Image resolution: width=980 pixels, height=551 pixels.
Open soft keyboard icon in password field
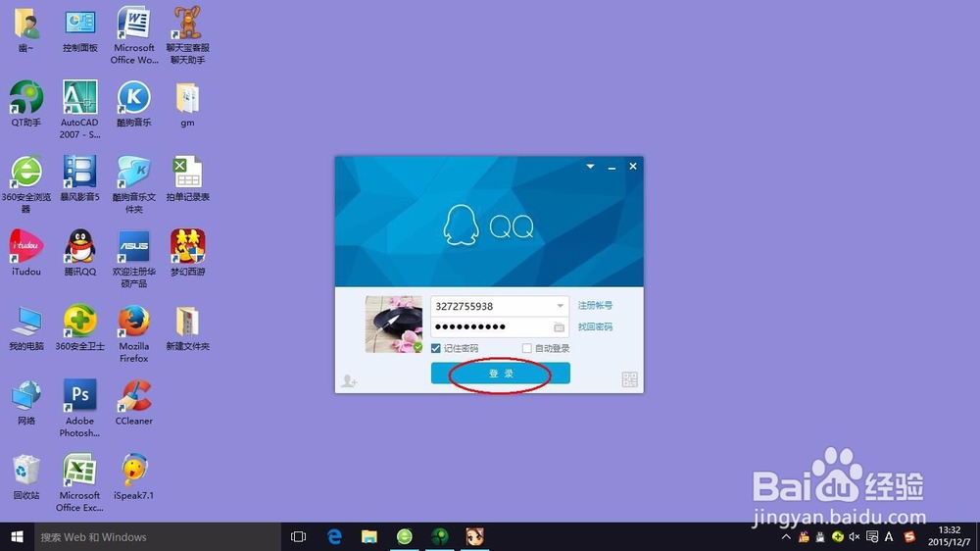[x=559, y=327]
